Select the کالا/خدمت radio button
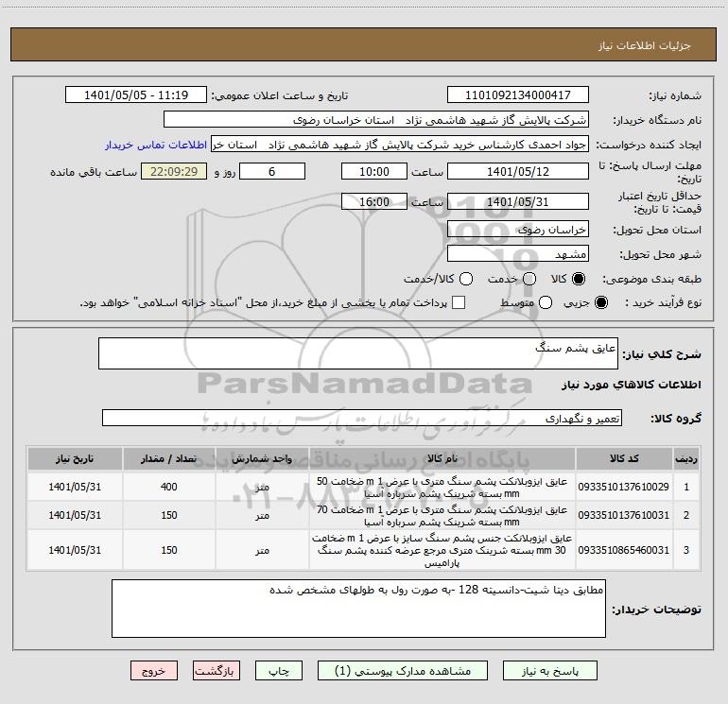The image size is (728, 704). click(x=466, y=279)
